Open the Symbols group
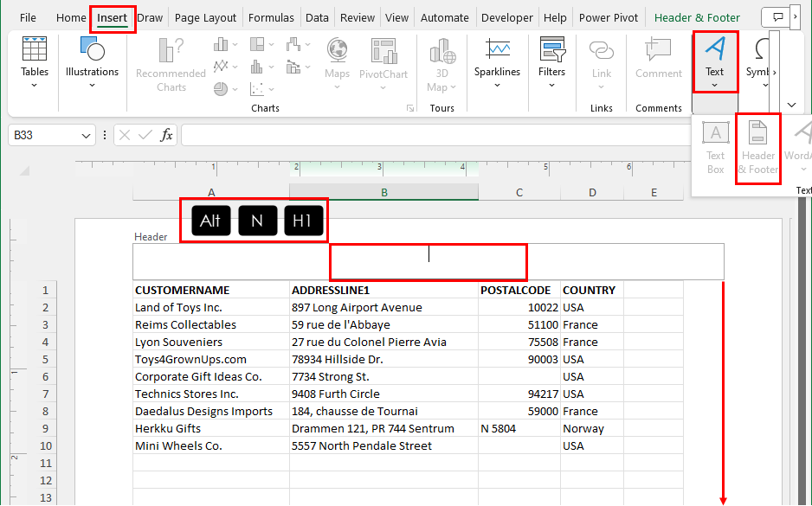812x506 pixels. coord(760,62)
